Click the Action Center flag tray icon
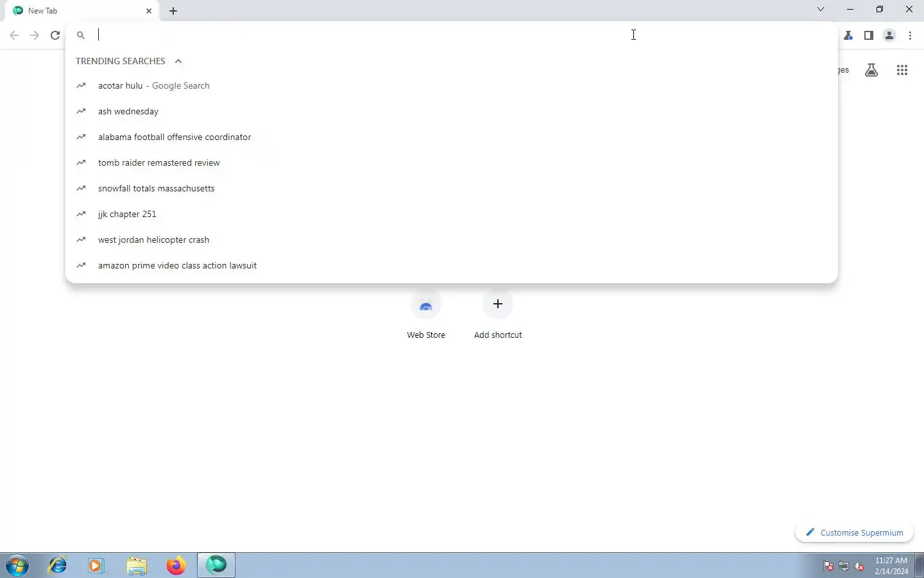The image size is (924, 578). tap(828, 566)
